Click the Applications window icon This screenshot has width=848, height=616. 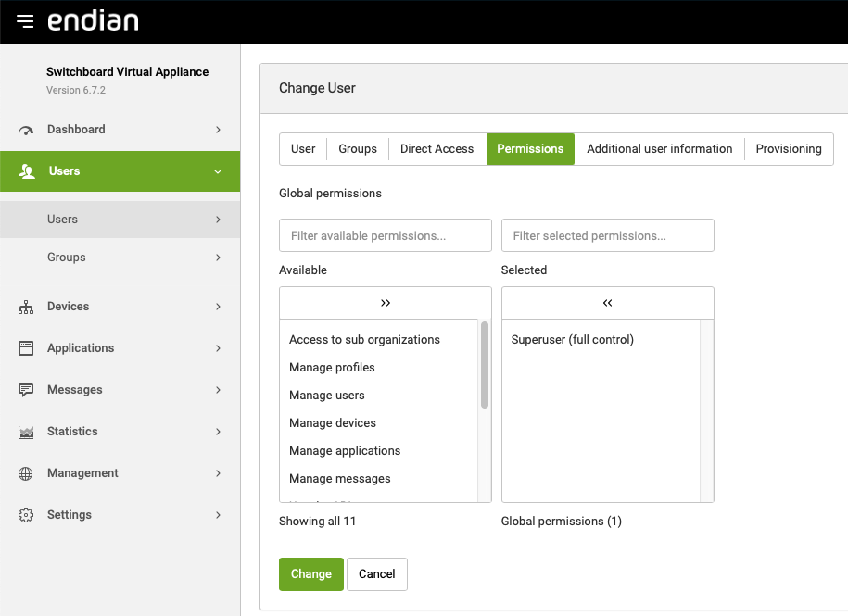(26, 348)
